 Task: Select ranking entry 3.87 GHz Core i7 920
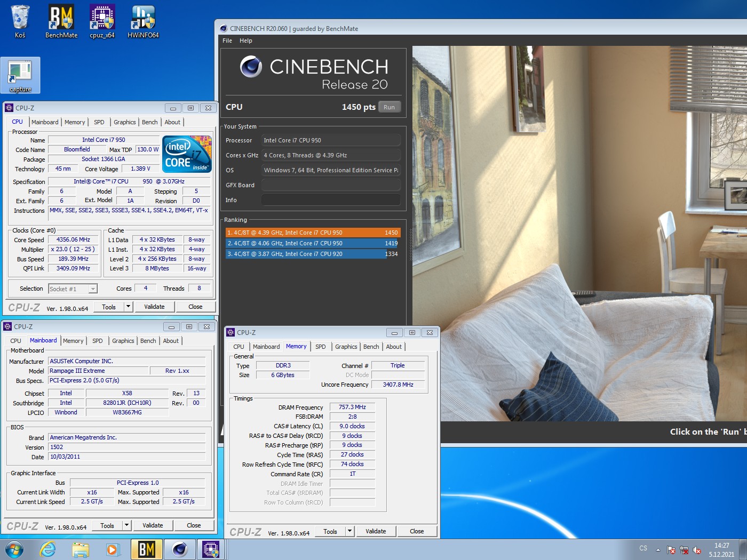313,254
